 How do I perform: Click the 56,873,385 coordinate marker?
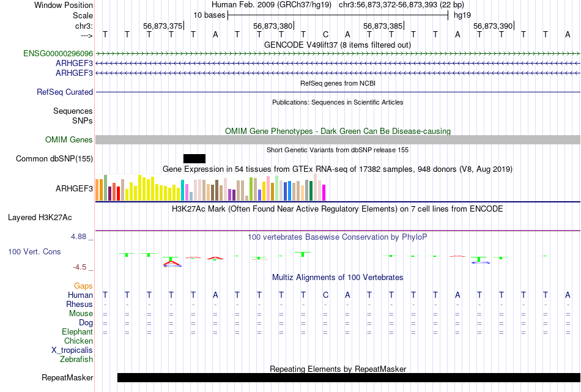(383, 26)
